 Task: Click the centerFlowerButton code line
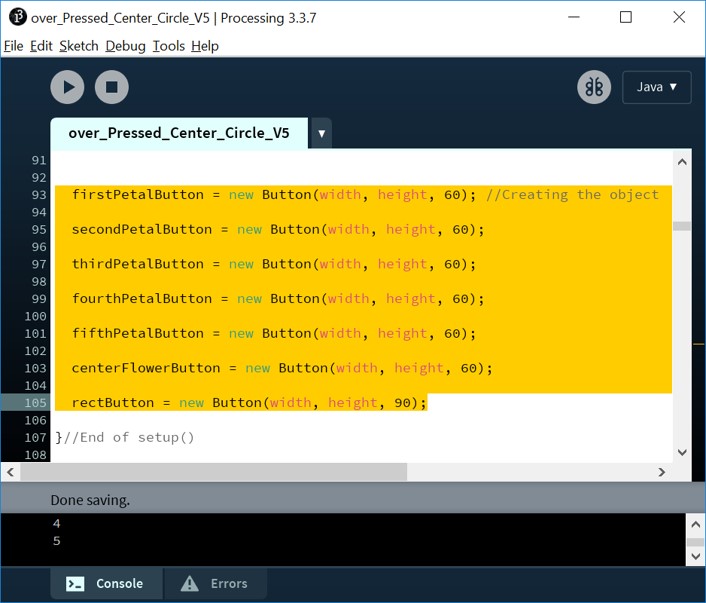[x=282, y=368]
